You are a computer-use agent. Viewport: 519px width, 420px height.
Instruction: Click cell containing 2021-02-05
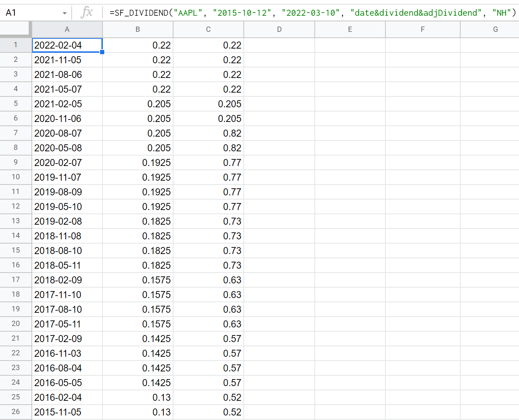coord(67,104)
